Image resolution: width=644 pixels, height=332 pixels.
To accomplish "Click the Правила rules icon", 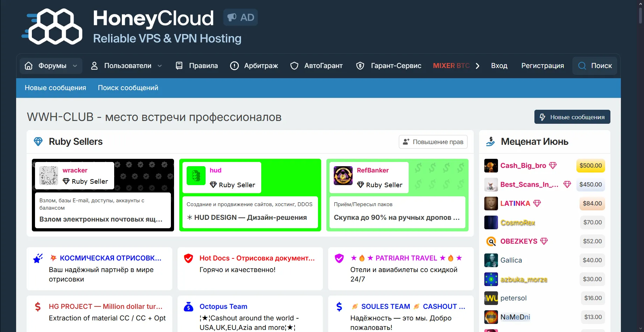I will (179, 66).
